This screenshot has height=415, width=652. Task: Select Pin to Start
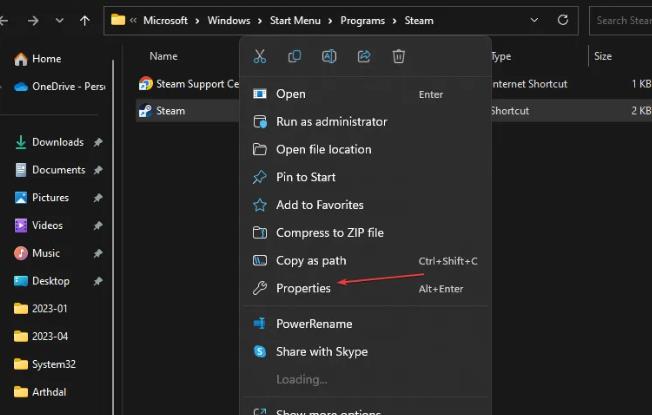pyautogui.click(x=366, y=177)
